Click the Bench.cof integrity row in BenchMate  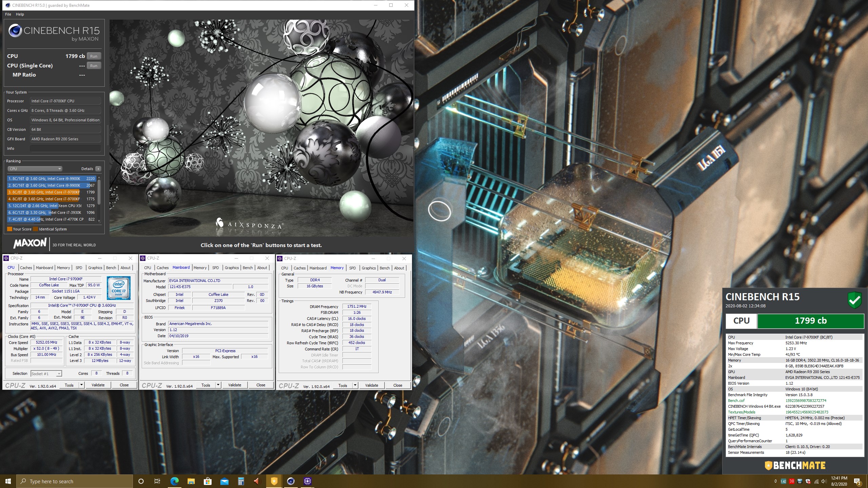[x=794, y=401]
